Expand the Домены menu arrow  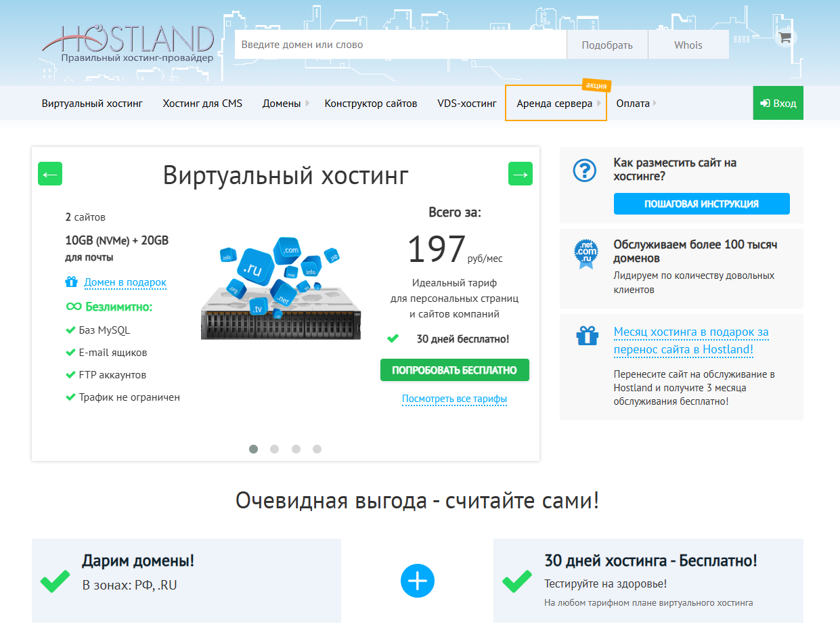coord(307,104)
